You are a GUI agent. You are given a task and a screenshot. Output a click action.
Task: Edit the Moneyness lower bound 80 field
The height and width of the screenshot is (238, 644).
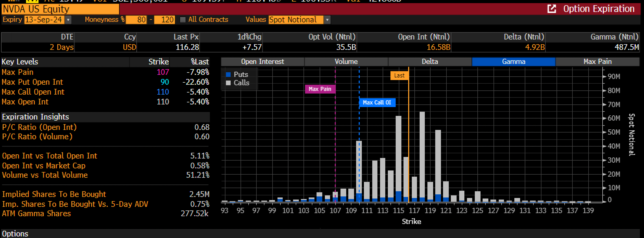coord(136,20)
